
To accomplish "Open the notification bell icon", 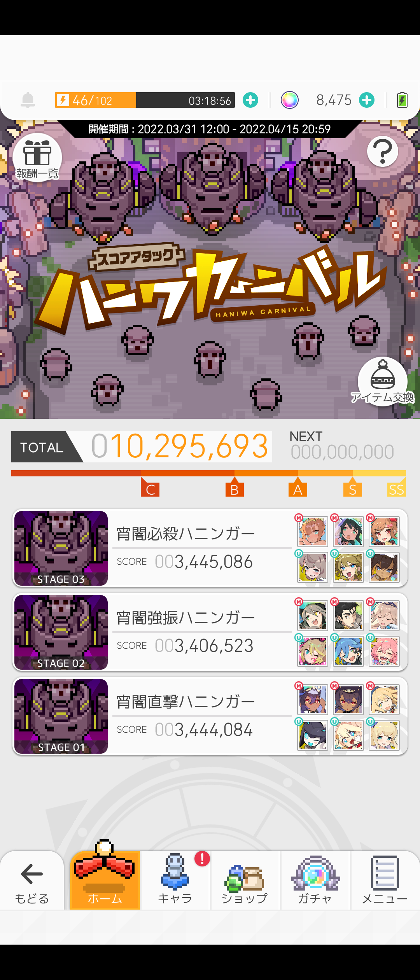I will tap(28, 100).
